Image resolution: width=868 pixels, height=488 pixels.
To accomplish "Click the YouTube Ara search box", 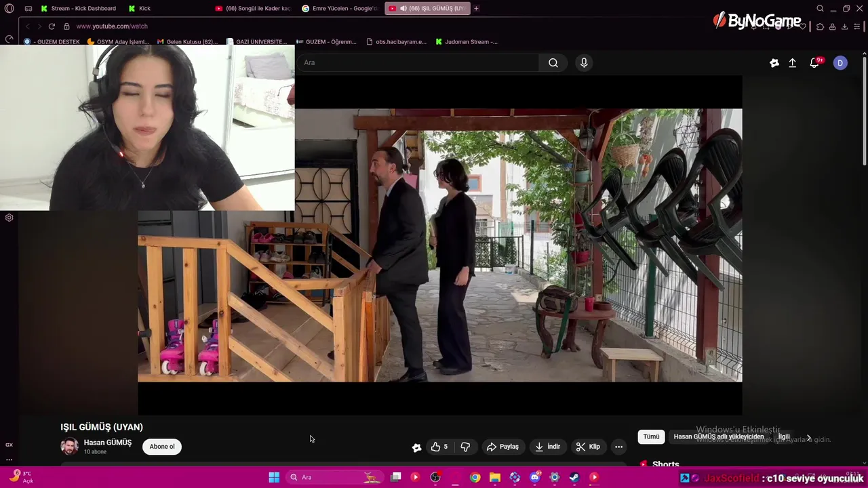I will tap(419, 62).
